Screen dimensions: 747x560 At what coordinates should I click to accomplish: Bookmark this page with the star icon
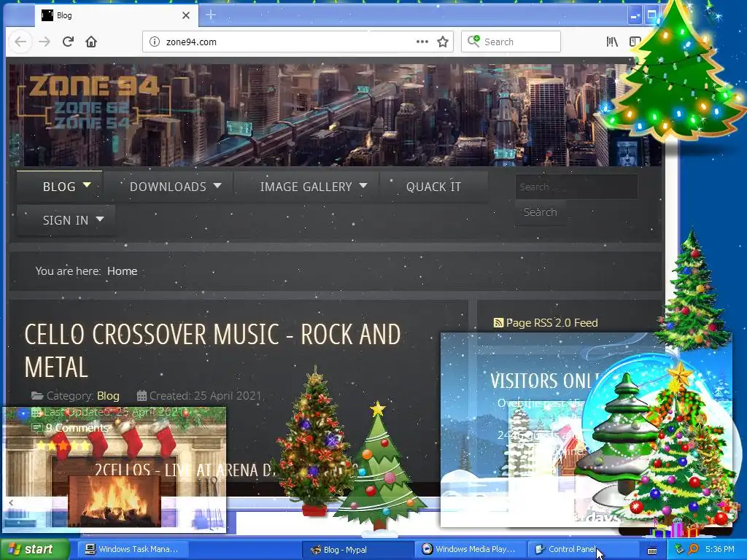coord(443,42)
